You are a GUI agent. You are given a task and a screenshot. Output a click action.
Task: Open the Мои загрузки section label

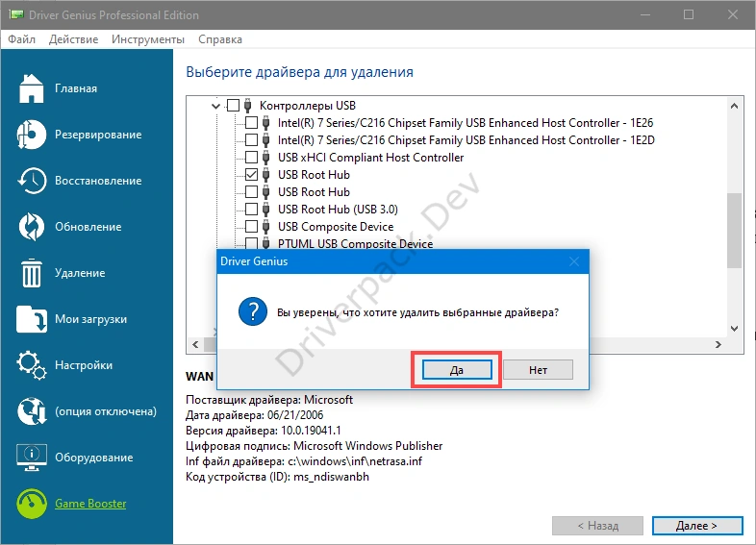click(90, 319)
